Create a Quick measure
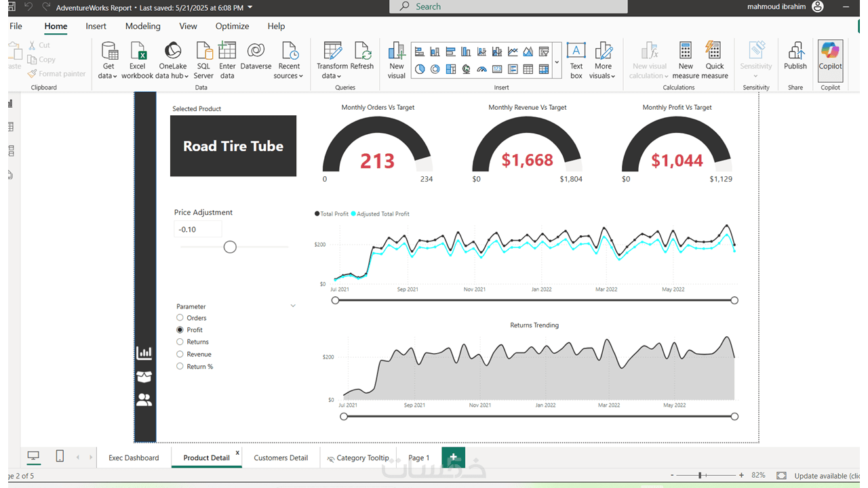 click(715, 60)
